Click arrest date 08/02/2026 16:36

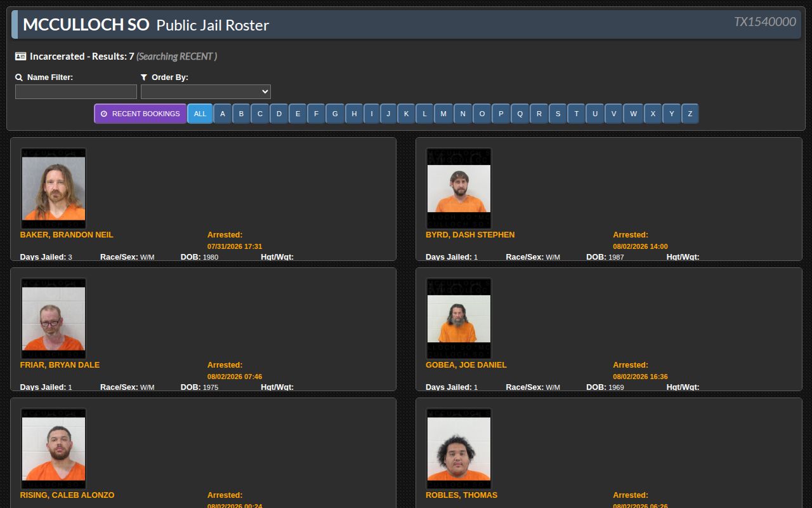click(640, 377)
